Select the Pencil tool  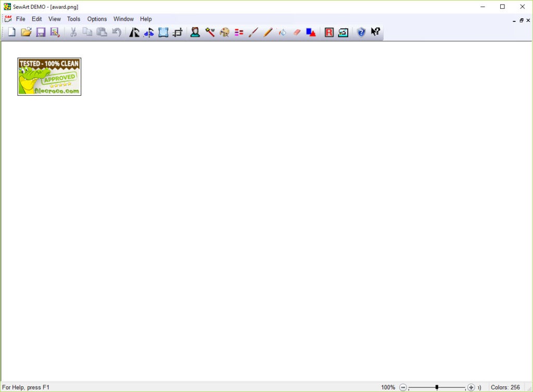(x=268, y=32)
